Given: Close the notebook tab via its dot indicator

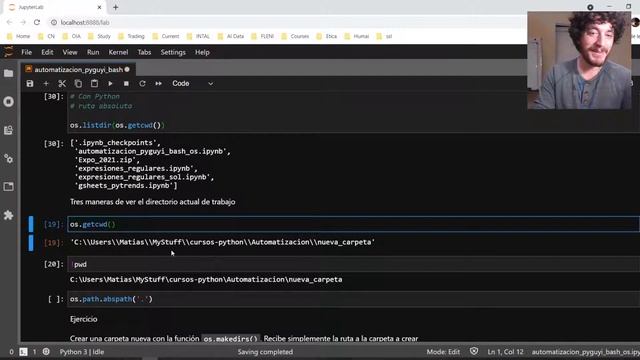Looking at the screenshot, I should [127, 70].
